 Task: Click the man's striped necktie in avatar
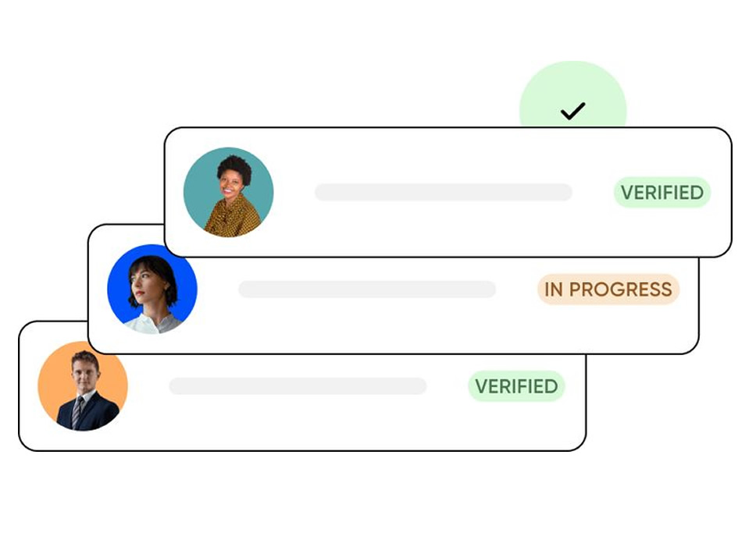(77, 412)
